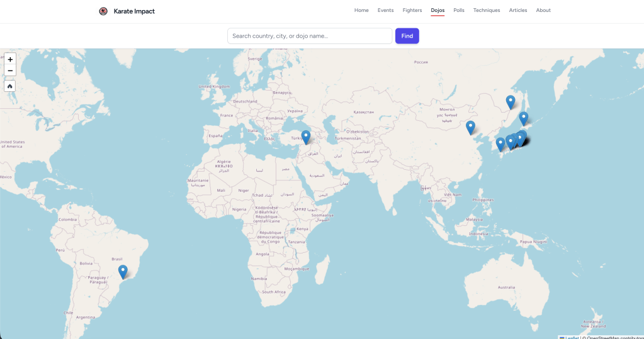Zoom out on the dojo map
The image size is (644, 339).
(10, 70)
